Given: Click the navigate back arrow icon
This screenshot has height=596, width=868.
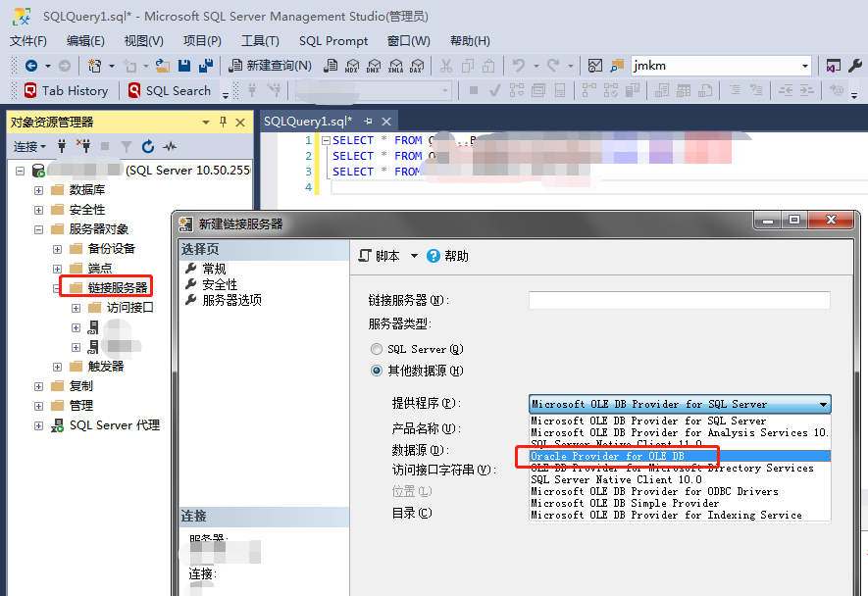Looking at the screenshot, I should pyautogui.click(x=31, y=66).
